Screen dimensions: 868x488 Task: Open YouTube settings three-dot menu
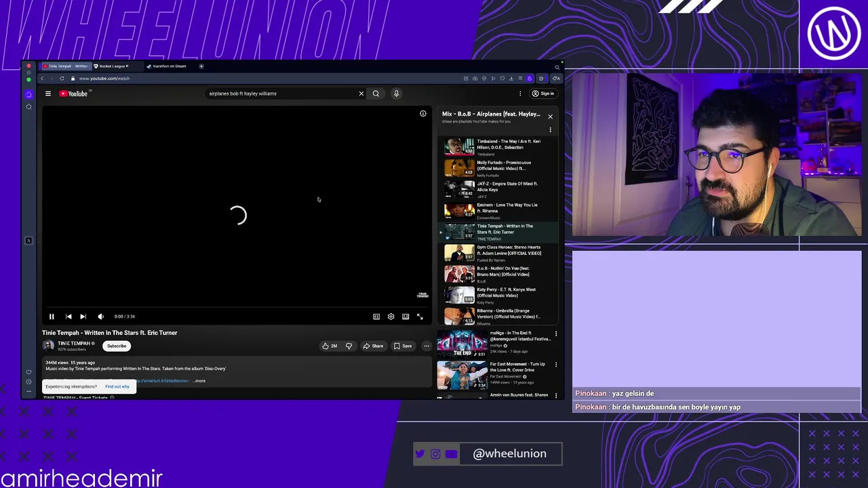coord(520,94)
